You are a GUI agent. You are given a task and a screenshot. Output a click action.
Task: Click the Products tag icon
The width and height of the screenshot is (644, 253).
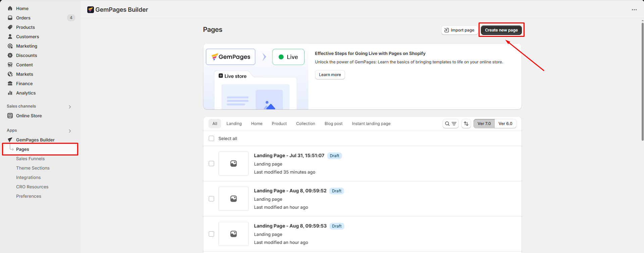coord(10,27)
